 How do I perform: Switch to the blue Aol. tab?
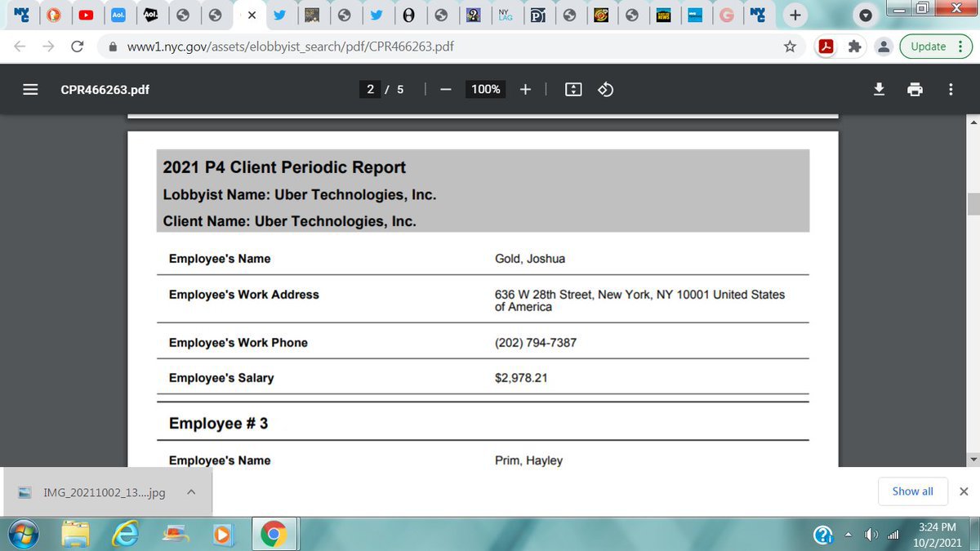tap(118, 15)
